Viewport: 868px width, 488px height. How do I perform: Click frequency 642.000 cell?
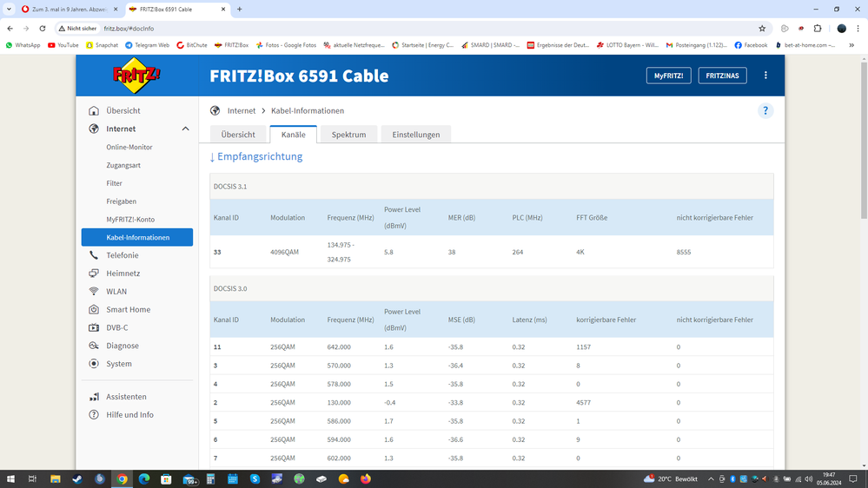pos(339,347)
